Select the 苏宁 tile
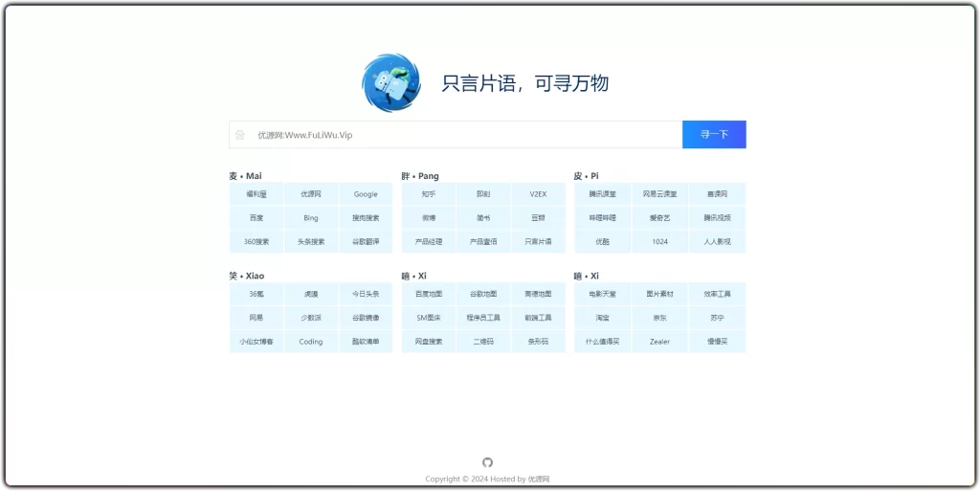 [x=717, y=318]
